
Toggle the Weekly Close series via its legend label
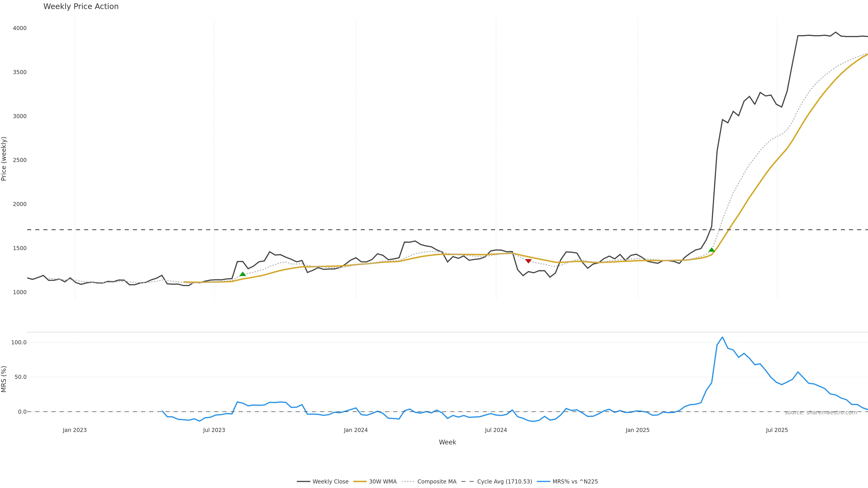pyautogui.click(x=330, y=482)
